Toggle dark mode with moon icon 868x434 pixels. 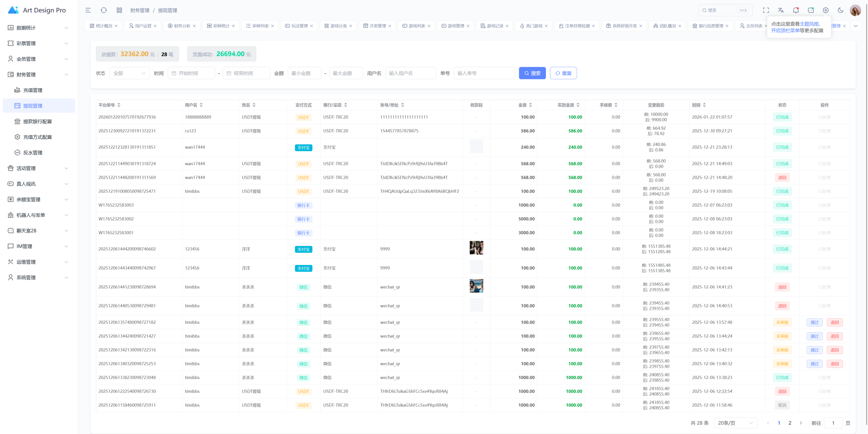(841, 10)
